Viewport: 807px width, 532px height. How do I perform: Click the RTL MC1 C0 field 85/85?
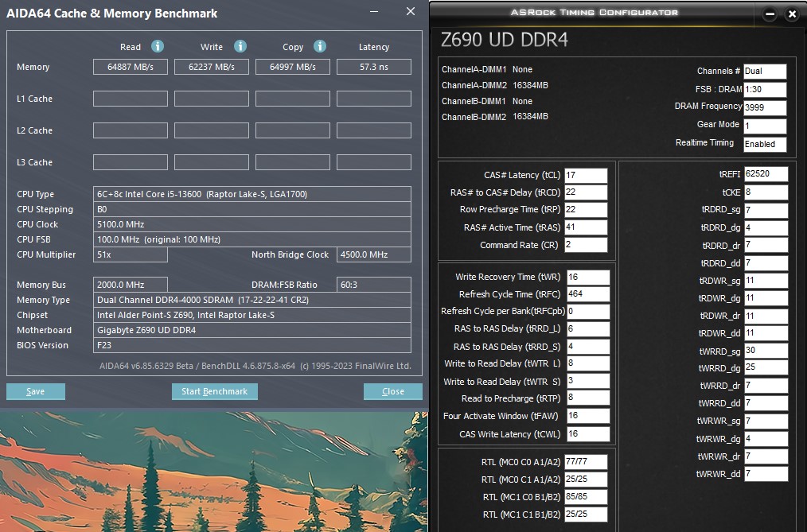tap(586, 497)
